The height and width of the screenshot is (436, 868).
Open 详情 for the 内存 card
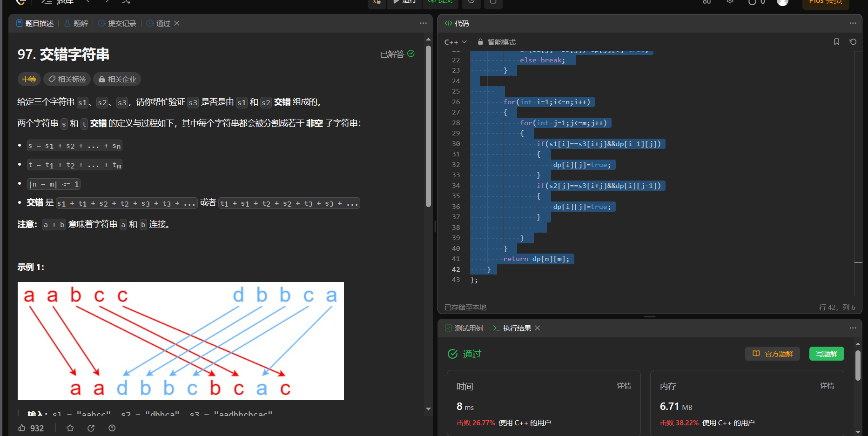click(827, 386)
